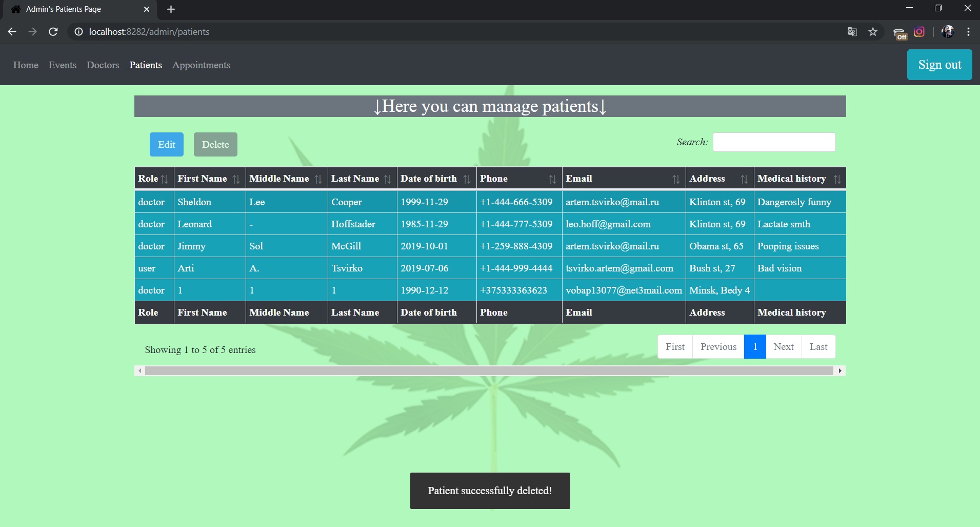
Task: Reload the patients page
Action: click(x=53, y=32)
